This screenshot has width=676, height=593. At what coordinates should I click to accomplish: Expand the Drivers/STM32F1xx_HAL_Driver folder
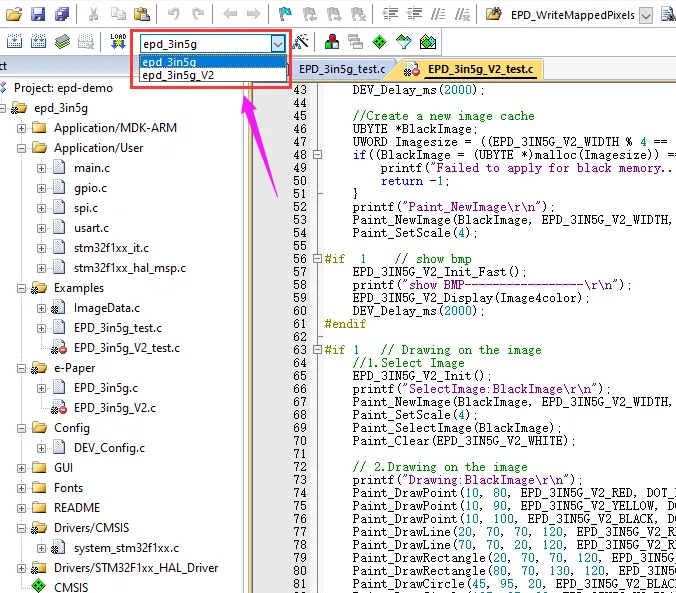click(x=21, y=568)
